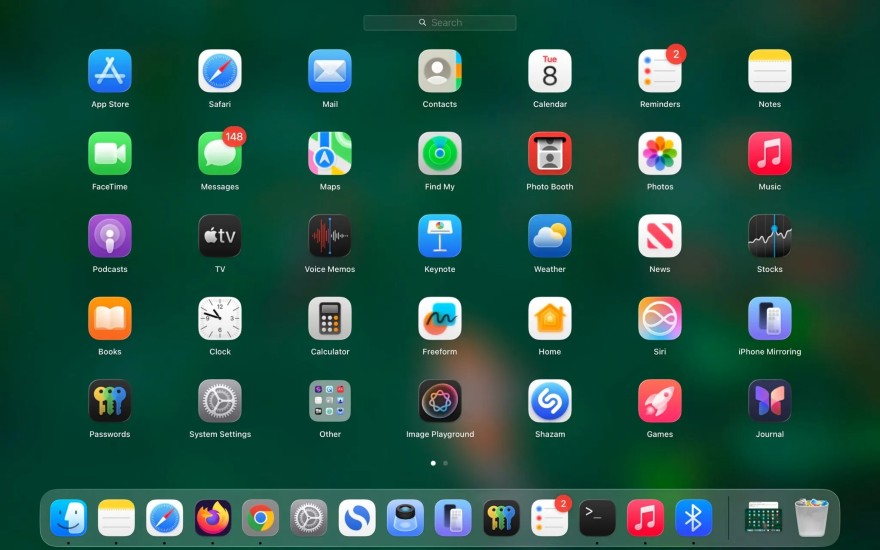
Task: Open the Apple TV app
Action: (220, 236)
